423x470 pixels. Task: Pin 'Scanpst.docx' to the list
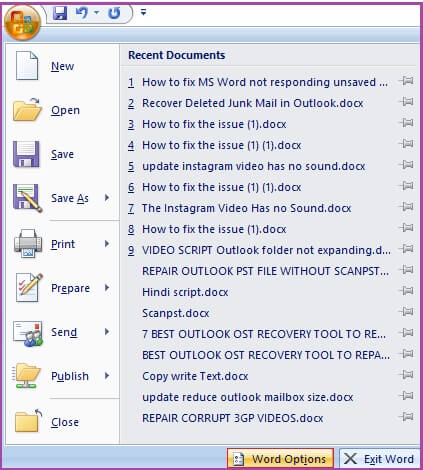(x=406, y=312)
